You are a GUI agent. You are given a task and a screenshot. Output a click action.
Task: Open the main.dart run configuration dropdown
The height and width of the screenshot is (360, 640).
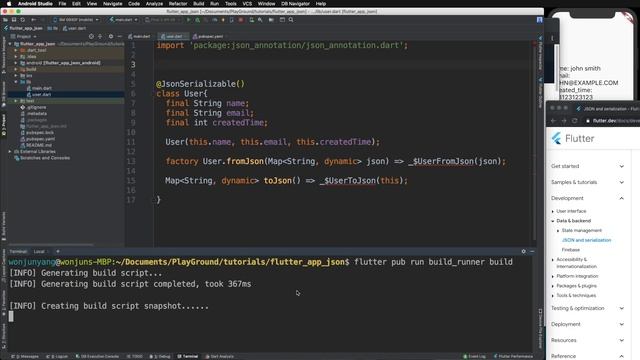123,20
